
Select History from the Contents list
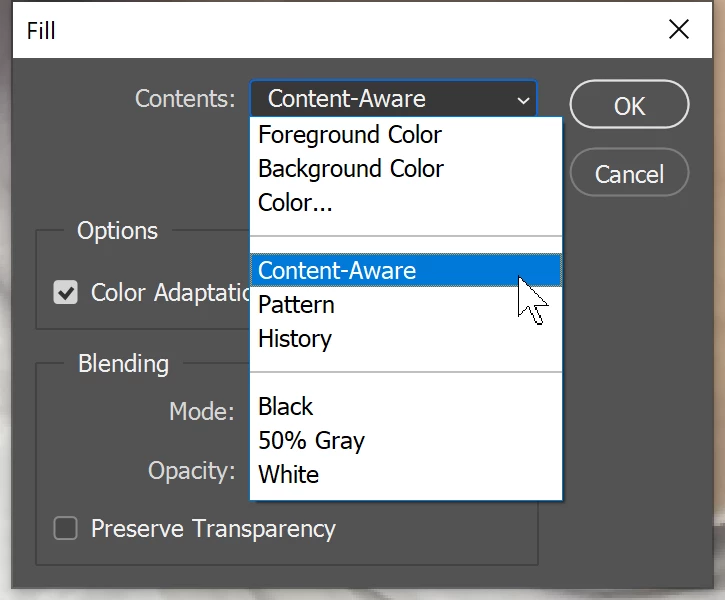tap(294, 339)
